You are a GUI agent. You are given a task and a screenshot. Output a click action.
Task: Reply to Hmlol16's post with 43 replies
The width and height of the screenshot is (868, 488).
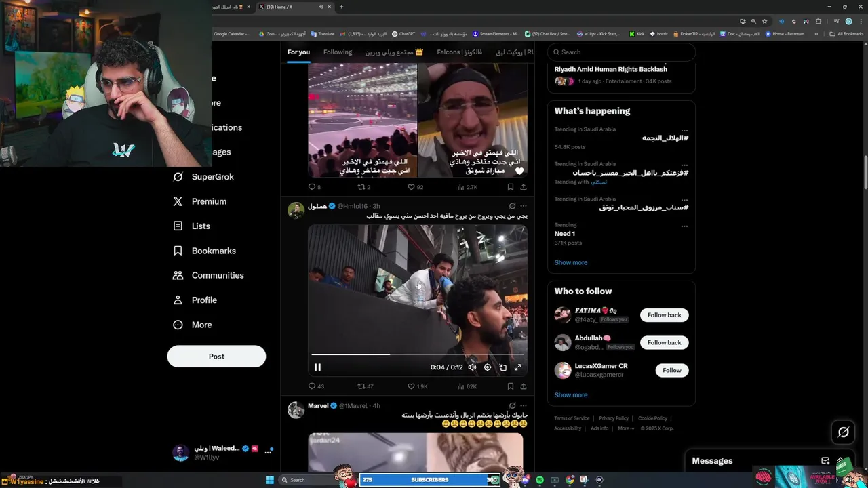(316, 386)
